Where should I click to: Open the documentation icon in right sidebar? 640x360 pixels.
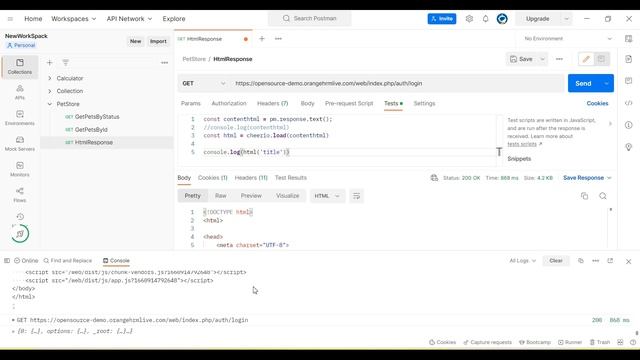[x=629, y=59]
